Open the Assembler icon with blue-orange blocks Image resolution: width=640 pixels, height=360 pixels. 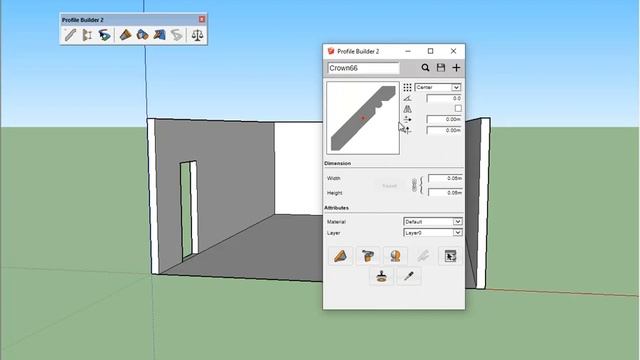142,35
